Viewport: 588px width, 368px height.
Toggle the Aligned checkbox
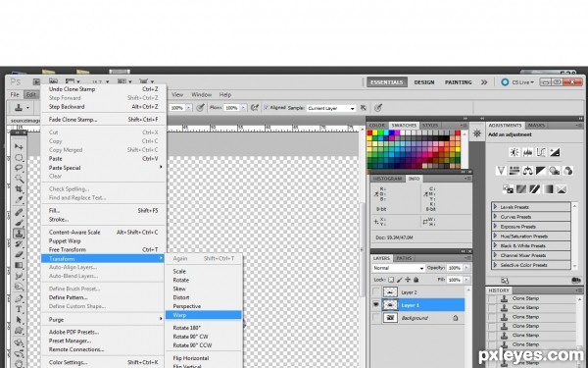267,107
